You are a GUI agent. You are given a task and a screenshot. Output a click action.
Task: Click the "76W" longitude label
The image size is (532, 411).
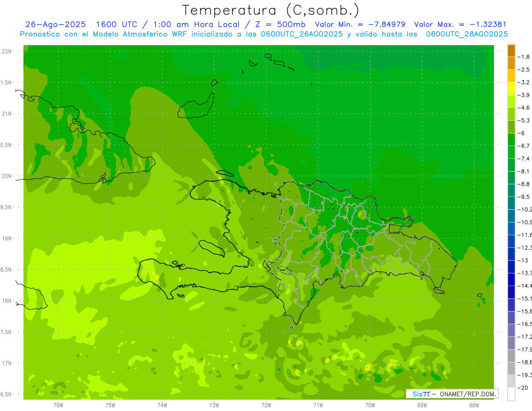coord(58,405)
